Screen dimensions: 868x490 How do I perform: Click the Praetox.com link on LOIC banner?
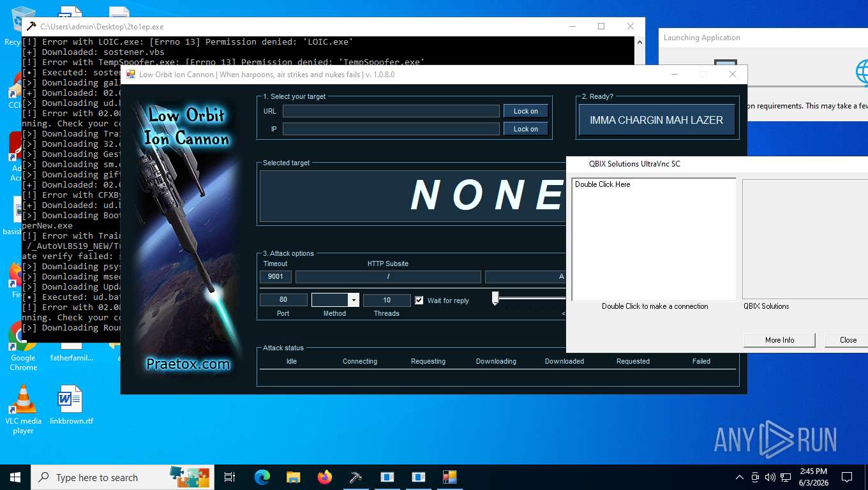[188, 364]
